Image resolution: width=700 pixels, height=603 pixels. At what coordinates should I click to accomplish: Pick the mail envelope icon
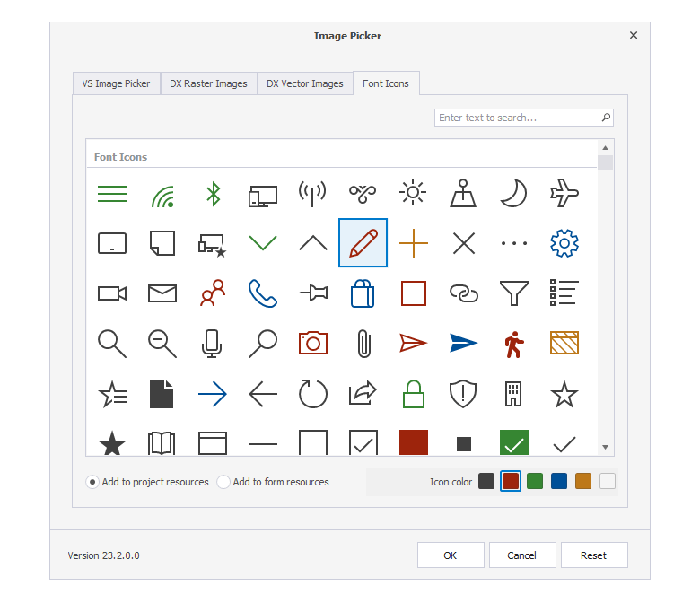[x=162, y=293]
